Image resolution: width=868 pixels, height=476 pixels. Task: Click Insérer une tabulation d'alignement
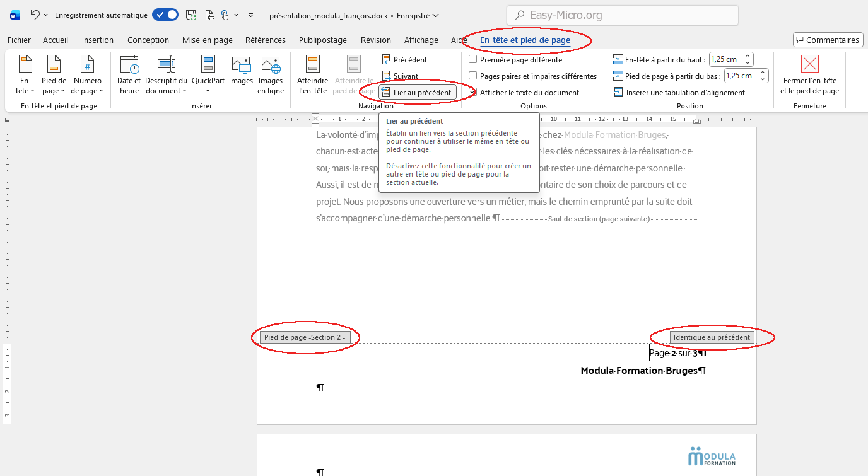[679, 93]
